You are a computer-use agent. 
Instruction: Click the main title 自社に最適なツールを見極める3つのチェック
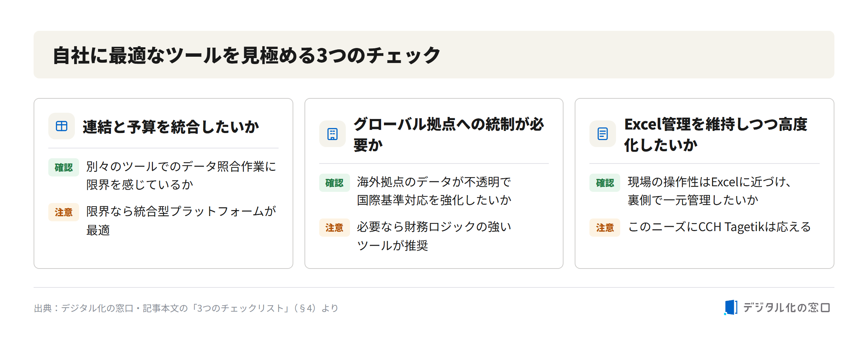point(246,55)
